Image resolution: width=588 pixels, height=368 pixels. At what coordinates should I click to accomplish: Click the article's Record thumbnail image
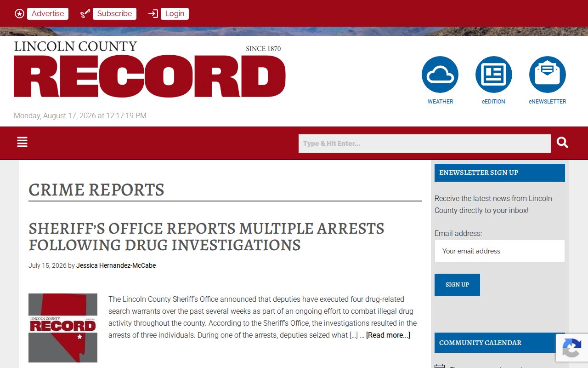click(63, 328)
